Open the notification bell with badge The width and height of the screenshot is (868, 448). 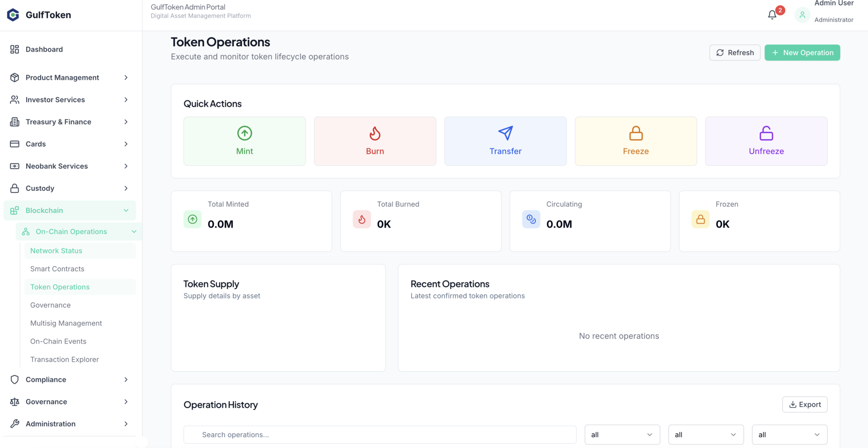(x=772, y=14)
